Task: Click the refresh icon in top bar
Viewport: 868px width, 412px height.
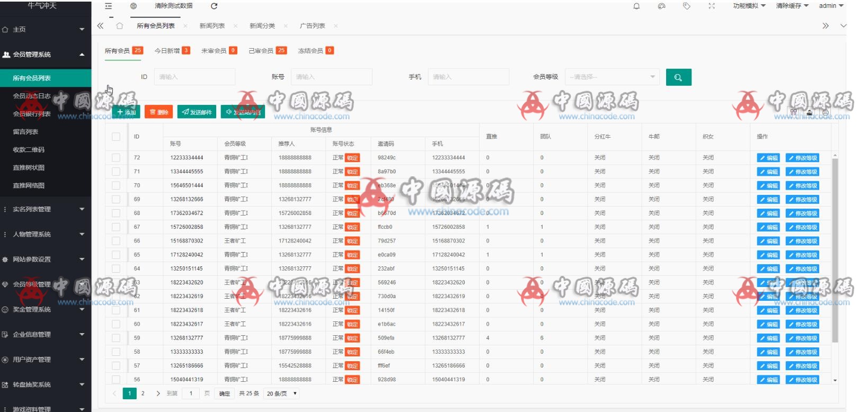Action: (x=214, y=6)
